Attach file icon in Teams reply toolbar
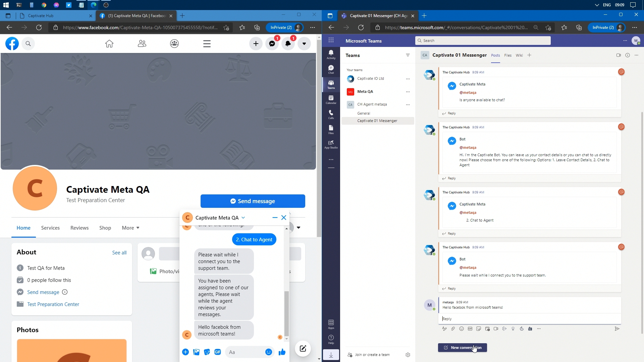644x362 pixels. [x=453, y=329]
